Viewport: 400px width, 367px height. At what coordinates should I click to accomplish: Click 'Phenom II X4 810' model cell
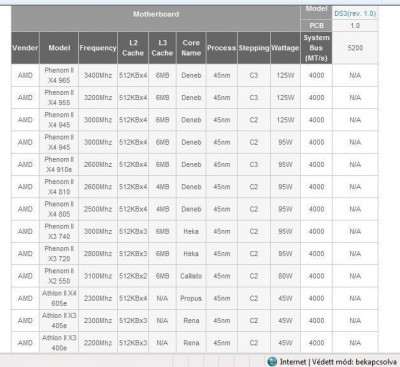click(59, 187)
